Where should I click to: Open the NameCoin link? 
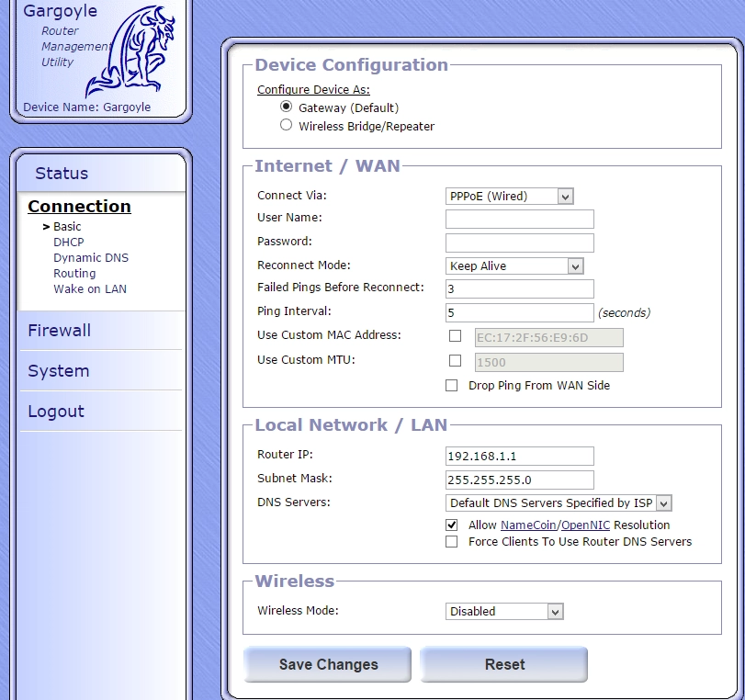click(528, 525)
